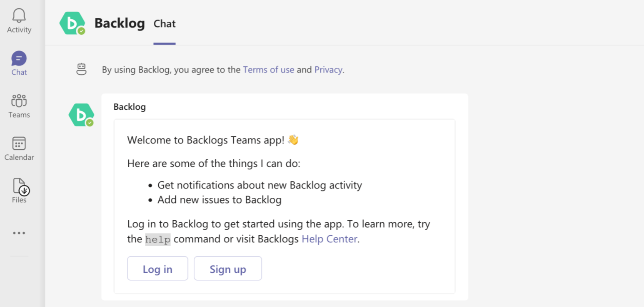This screenshot has width=644, height=307.
Task: Click the Backlog sender name in message
Action: point(130,107)
